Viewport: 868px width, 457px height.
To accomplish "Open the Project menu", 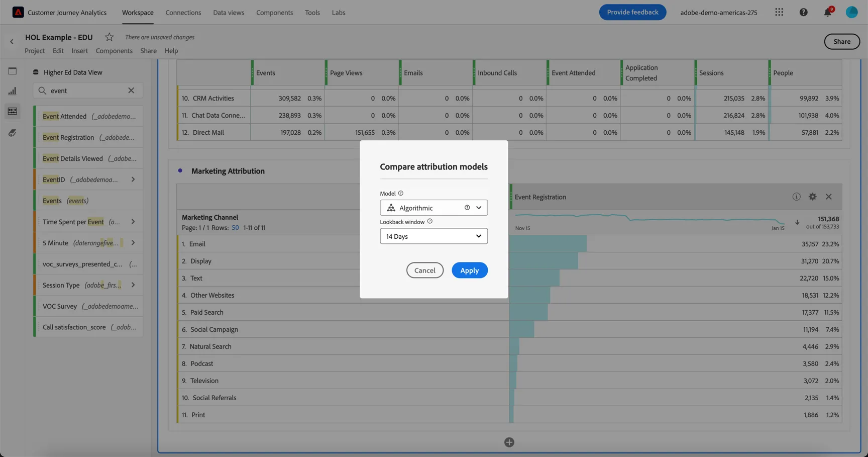I will click(35, 51).
